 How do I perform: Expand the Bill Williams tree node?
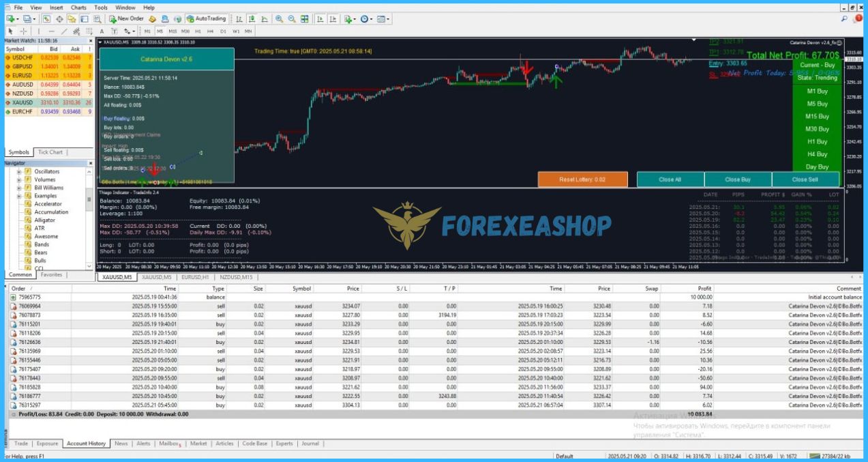click(x=20, y=188)
